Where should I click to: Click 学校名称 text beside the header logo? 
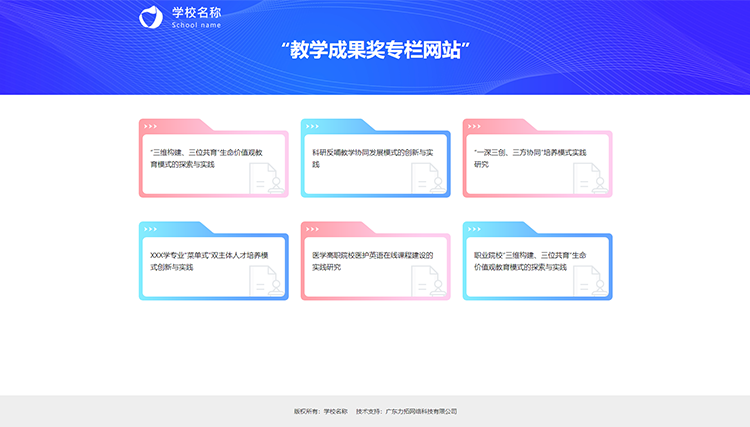tap(196, 13)
